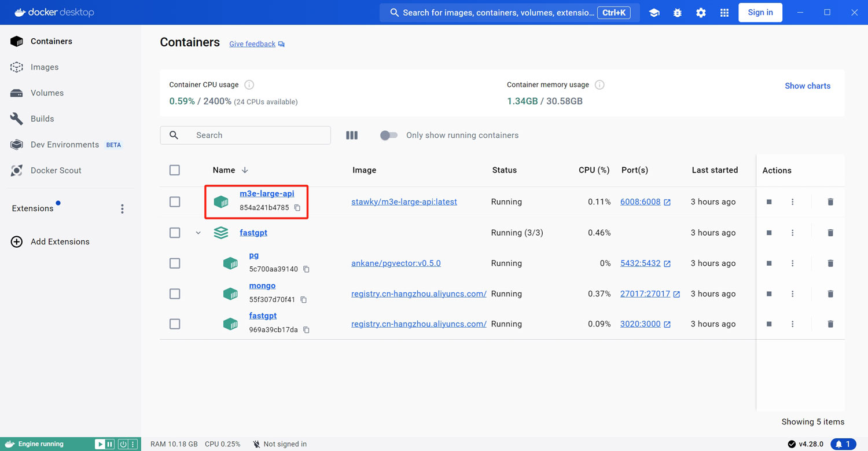
Task: Copy container ID 854a241b4785
Action: pyautogui.click(x=297, y=208)
